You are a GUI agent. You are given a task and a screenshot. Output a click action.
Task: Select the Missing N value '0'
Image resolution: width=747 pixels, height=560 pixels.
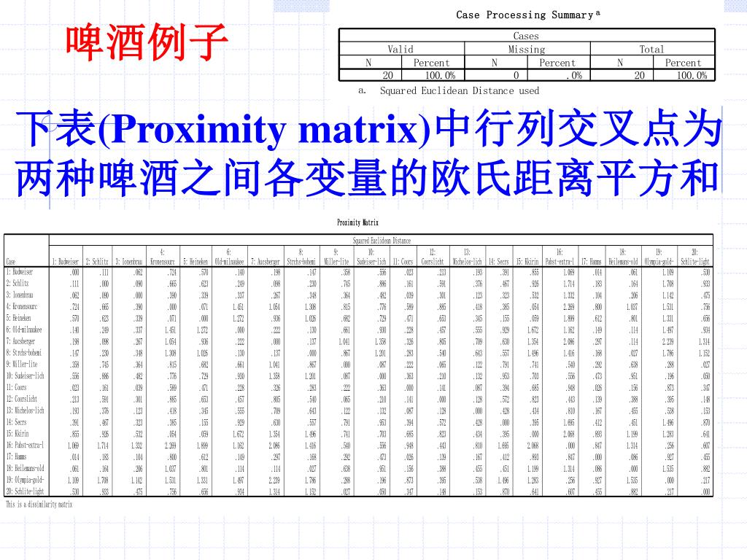516,75
